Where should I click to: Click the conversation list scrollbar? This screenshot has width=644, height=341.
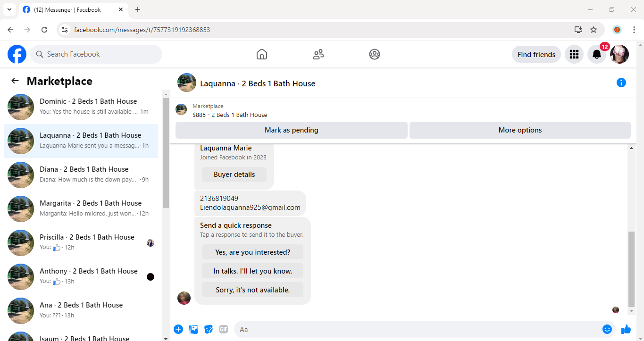(166, 153)
